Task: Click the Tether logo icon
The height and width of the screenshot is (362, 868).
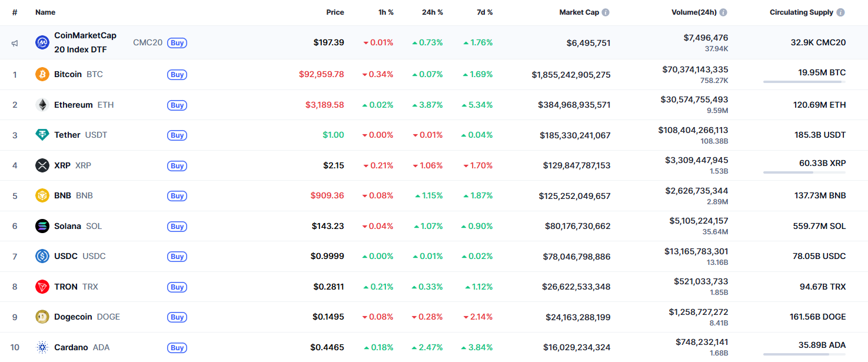Action: [42, 135]
